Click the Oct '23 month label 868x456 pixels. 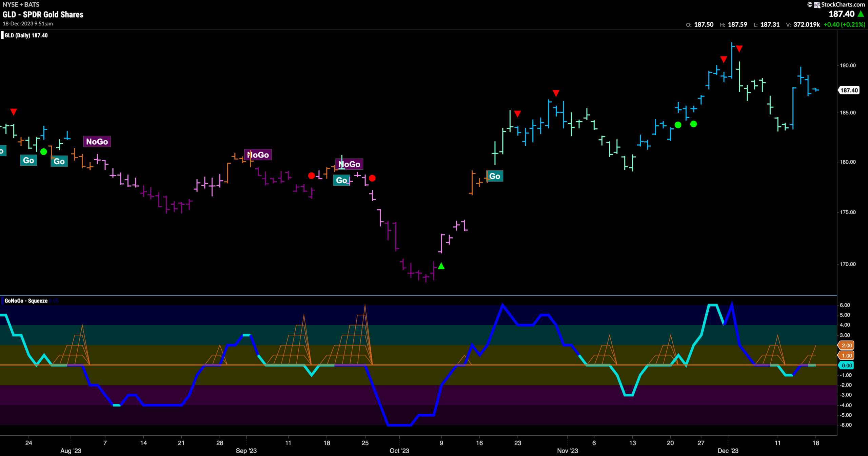coord(399,451)
